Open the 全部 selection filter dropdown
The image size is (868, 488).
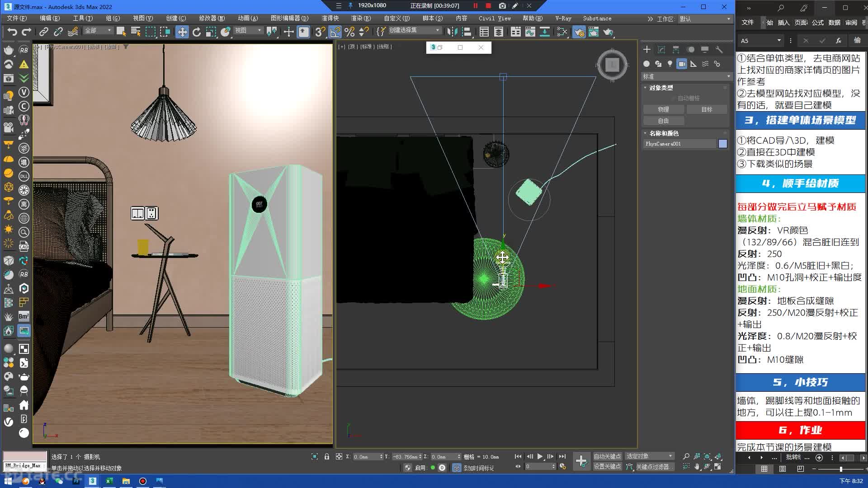coord(98,30)
